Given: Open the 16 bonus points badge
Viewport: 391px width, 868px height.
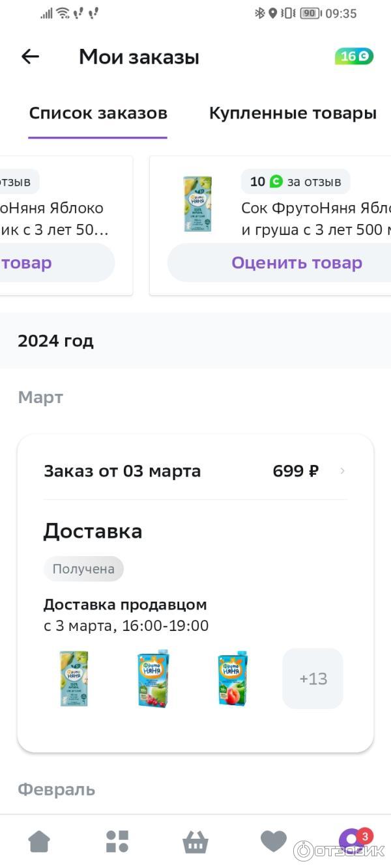Looking at the screenshot, I should [354, 57].
